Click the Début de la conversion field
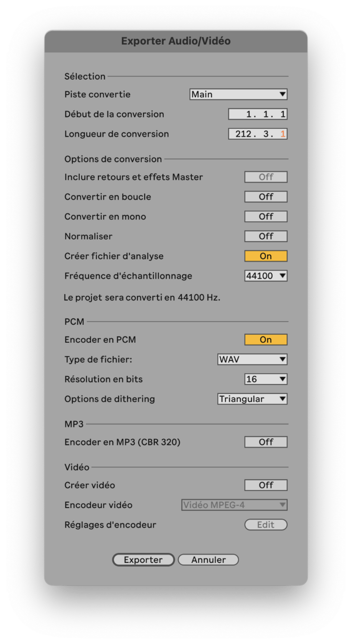Screen dimensions: 352x644 point(258,114)
